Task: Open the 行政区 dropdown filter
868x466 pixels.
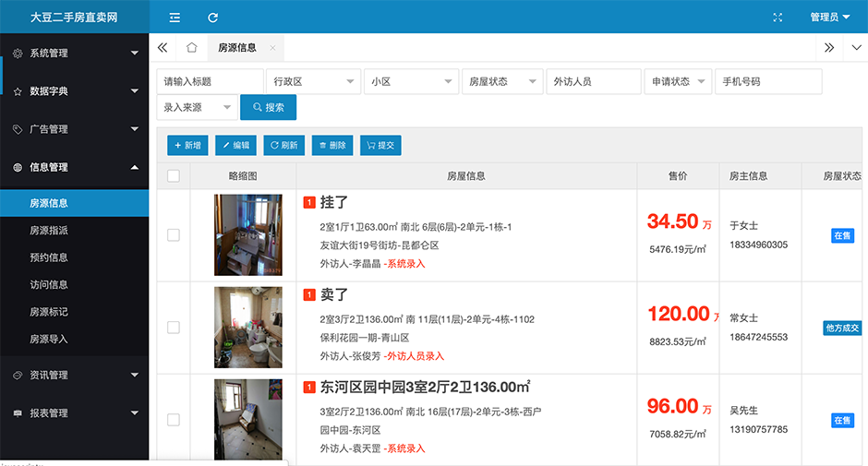Action: coord(313,82)
